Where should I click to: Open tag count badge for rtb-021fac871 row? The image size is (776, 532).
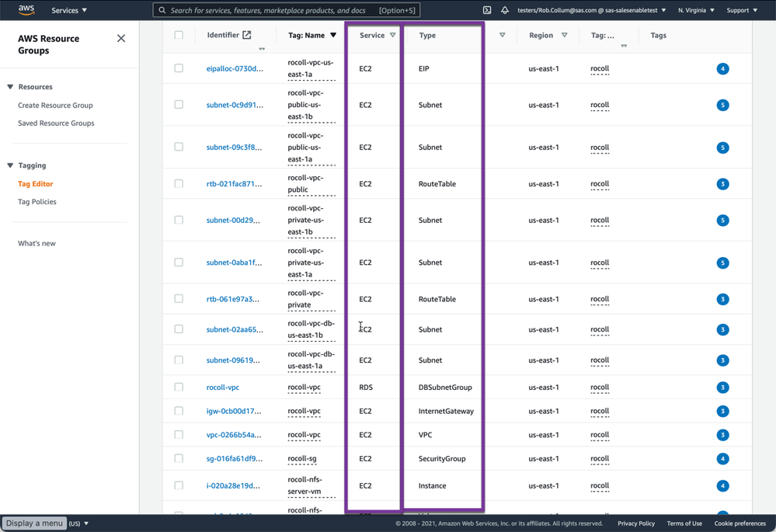(x=722, y=184)
